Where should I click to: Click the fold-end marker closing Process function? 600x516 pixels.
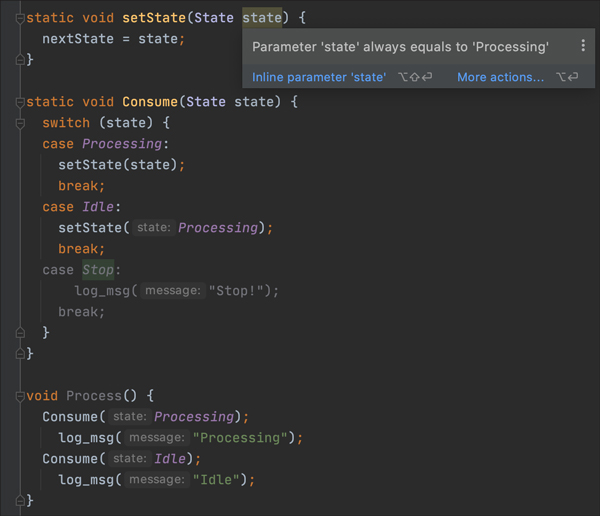20,501
